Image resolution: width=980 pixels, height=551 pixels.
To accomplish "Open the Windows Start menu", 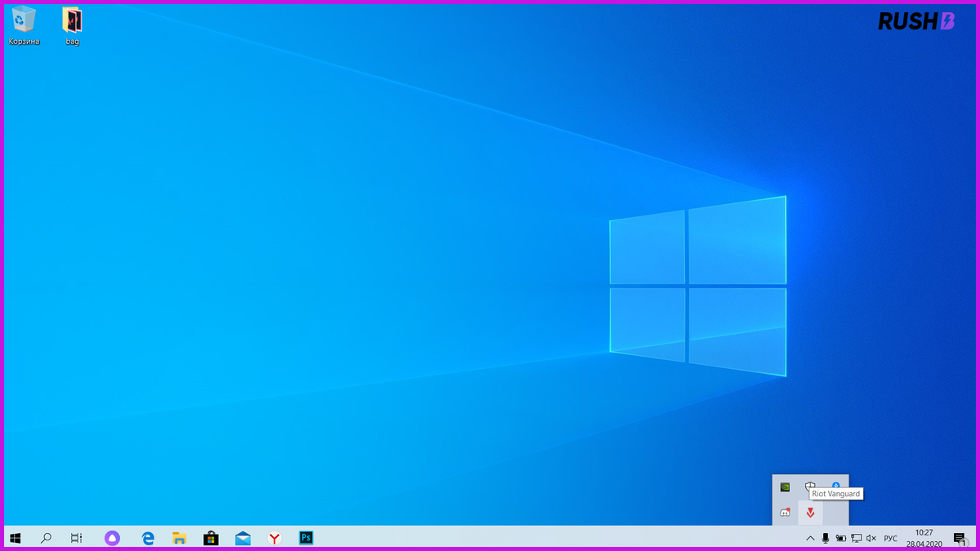I will click(15, 538).
